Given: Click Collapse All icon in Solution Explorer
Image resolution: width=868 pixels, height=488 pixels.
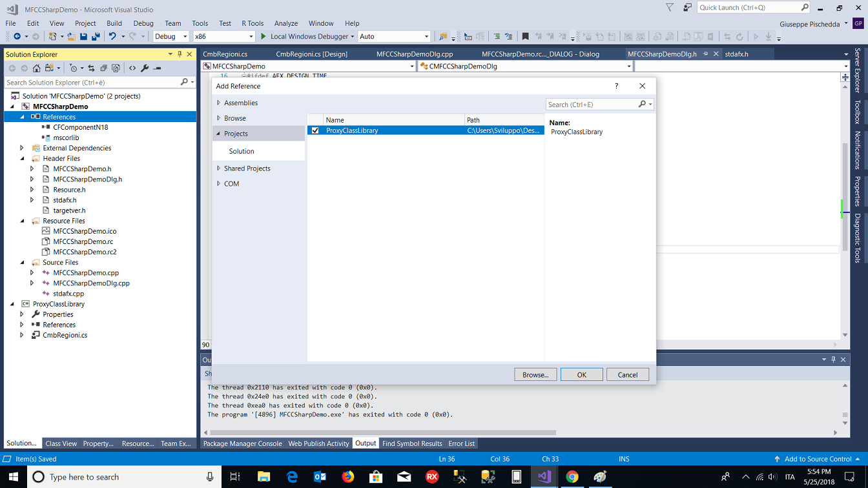Looking at the screenshot, I should click(104, 68).
